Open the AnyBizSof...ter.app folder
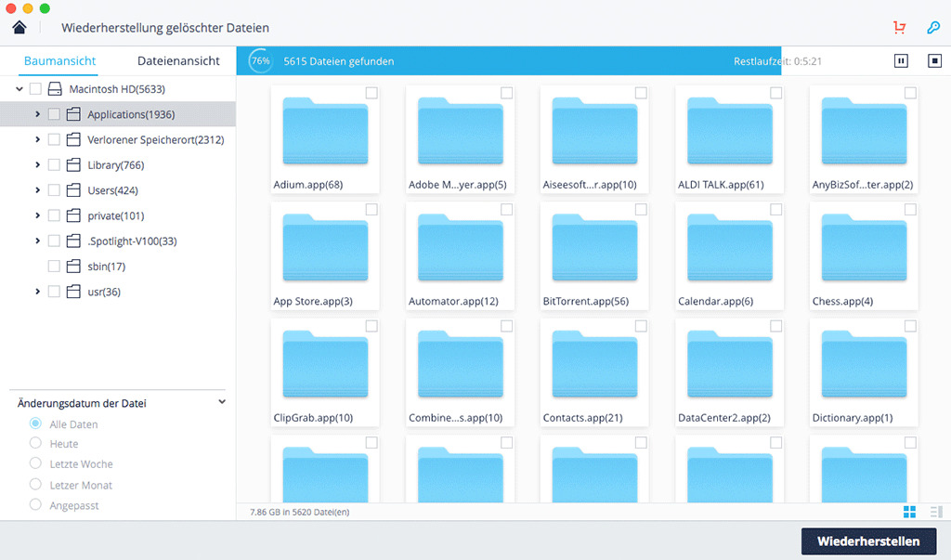 point(865,139)
